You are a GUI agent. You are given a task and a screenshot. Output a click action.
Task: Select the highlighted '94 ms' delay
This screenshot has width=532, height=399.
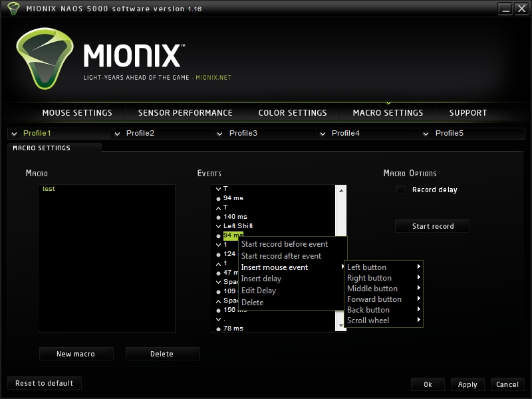[233, 235]
